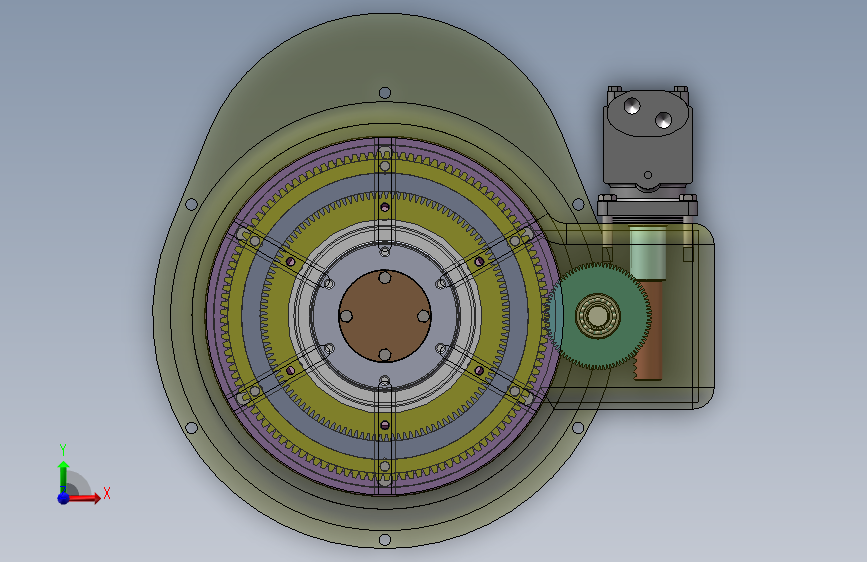Select the bearing at the green gear's center
The width and height of the screenshot is (867, 562).
598,316
